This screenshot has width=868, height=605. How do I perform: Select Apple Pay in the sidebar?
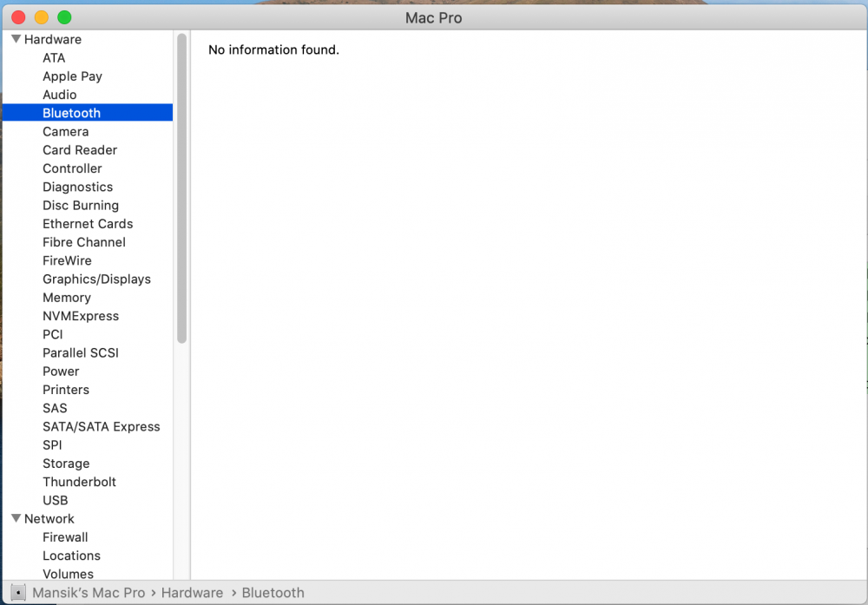pyautogui.click(x=73, y=76)
